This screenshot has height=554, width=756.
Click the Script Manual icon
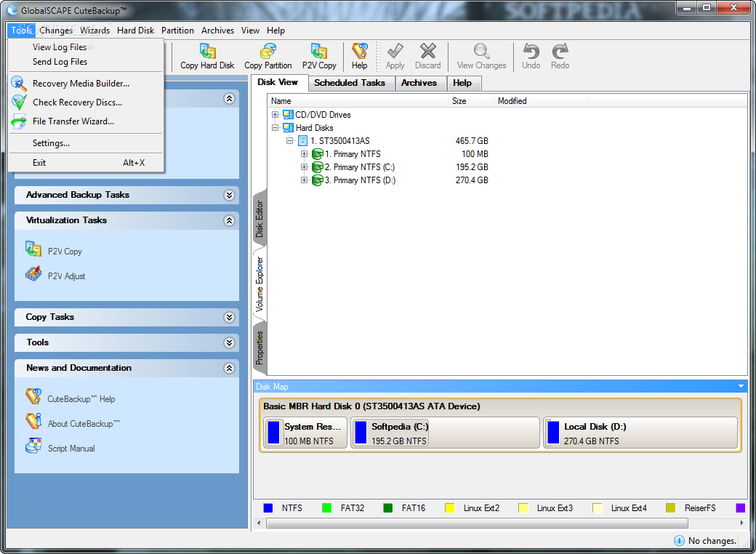tap(33, 446)
